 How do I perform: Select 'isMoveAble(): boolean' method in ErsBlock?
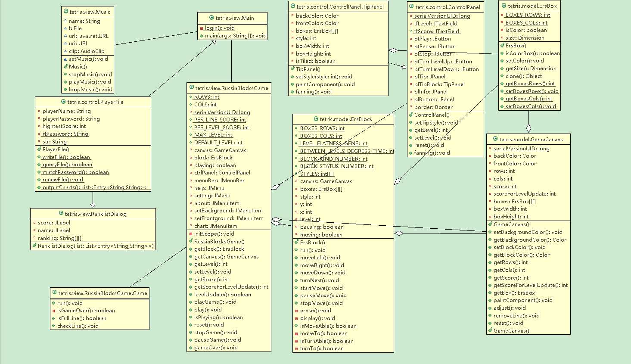coord(328,326)
